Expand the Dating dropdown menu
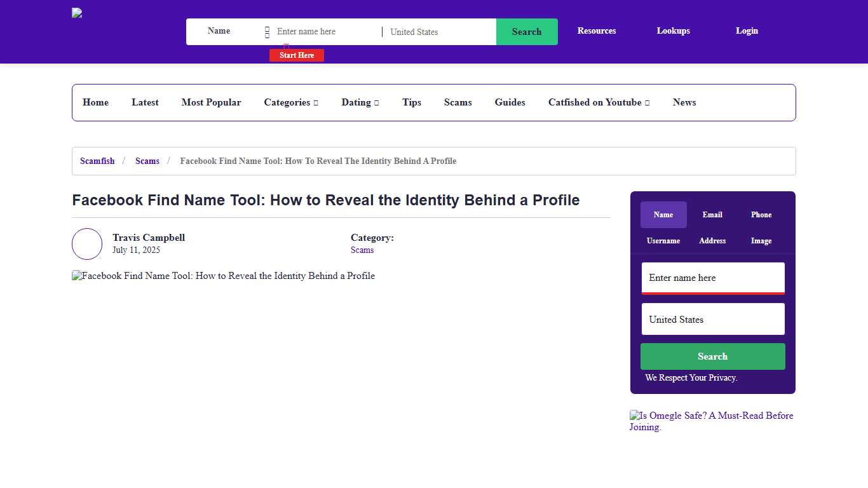 tap(360, 102)
